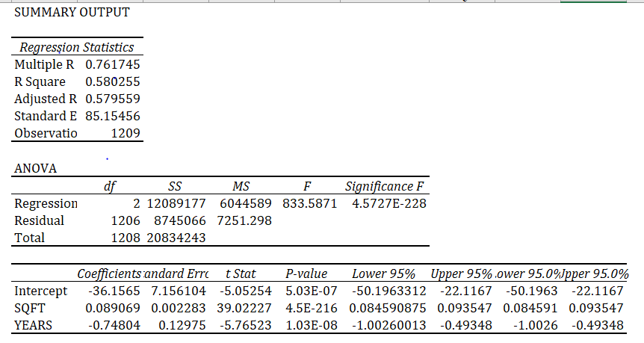
Task: Select regression MS value 6044589
Action: coord(246,204)
